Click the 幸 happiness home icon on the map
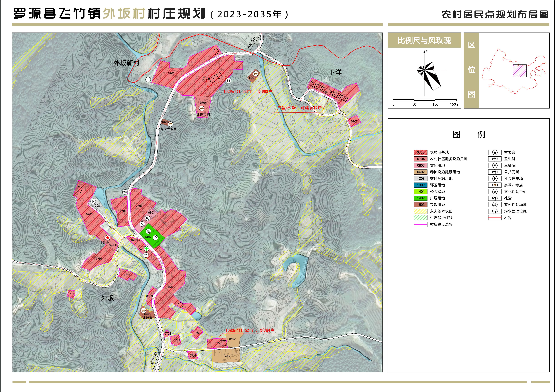Viewport: 555px width, 392px height. 145,255
